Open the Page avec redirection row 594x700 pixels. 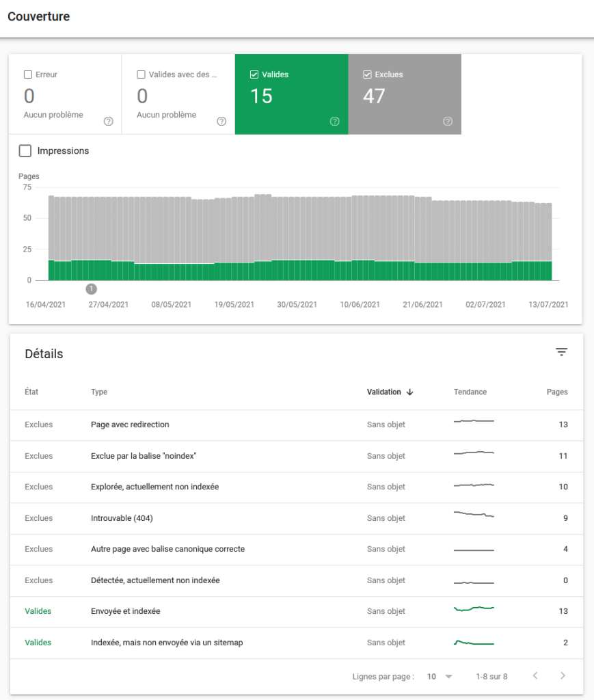(130, 425)
